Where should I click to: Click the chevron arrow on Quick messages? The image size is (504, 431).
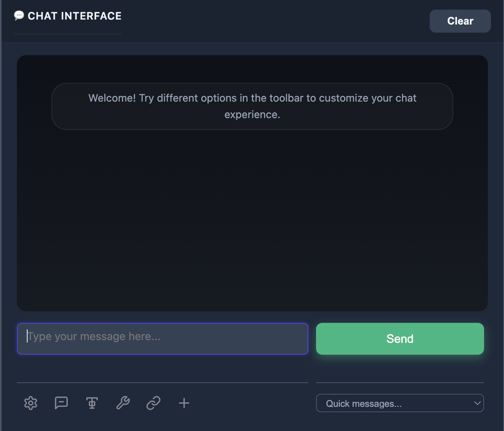tap(477, 403)
